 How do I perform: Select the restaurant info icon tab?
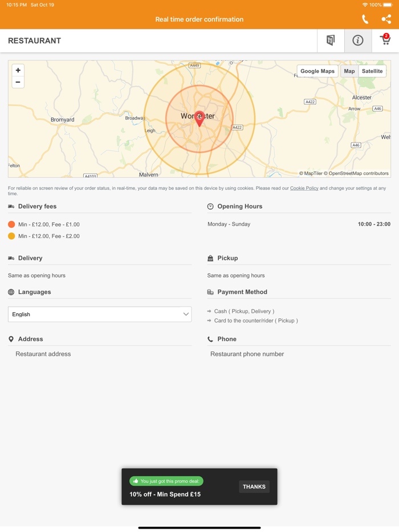coord(358,40)
